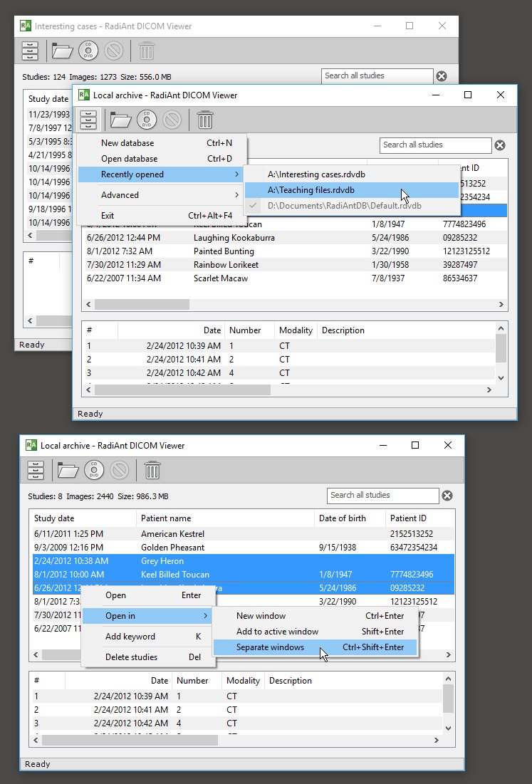
Task: Choose Separate windows option
Action: pos(315,647)
